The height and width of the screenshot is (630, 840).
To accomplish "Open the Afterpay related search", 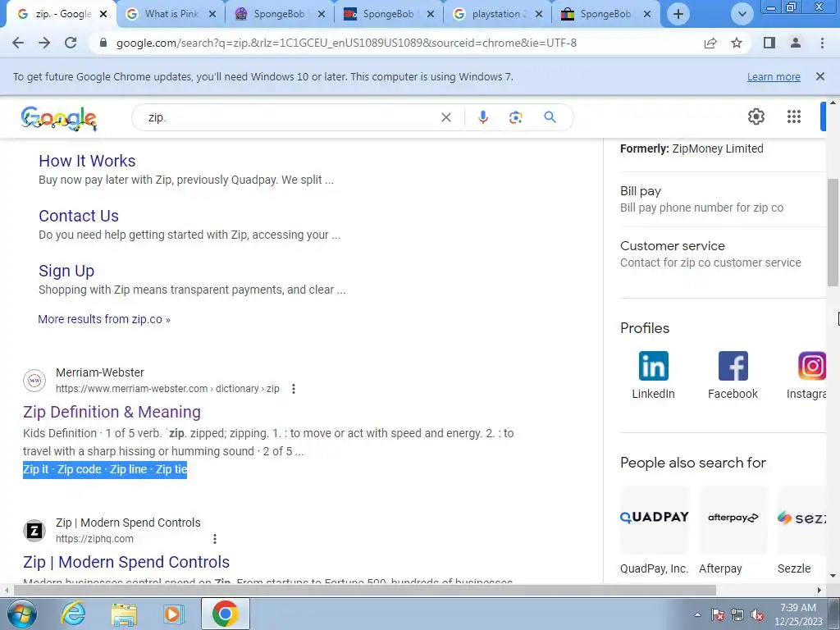I will (x=733, y=531).
